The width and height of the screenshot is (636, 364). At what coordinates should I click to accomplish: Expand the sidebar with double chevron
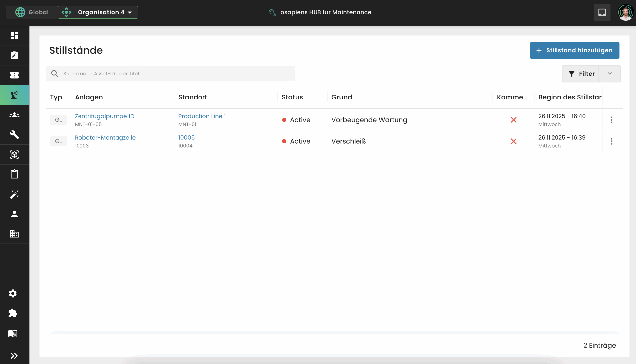pyautogui.click(x=14, y=355)
